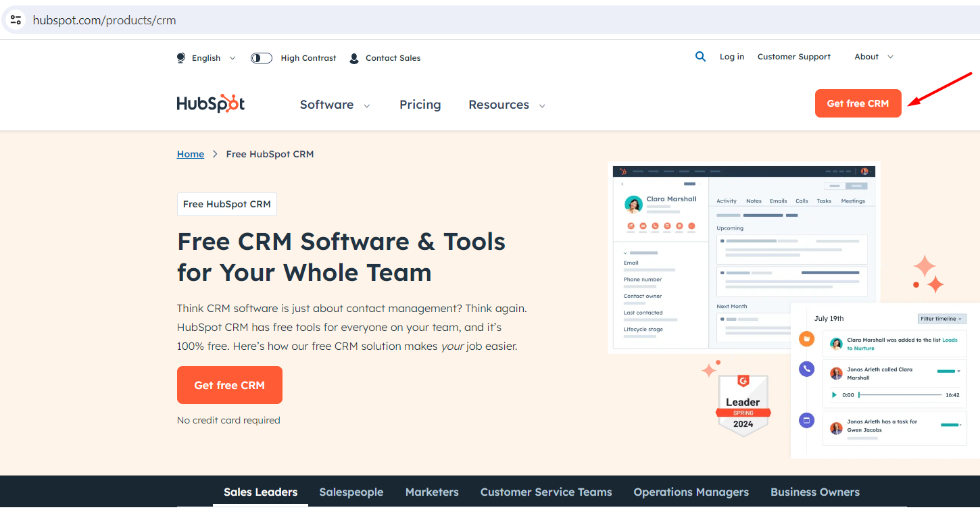Click the Contact Sales person icon
The image size is (980, 514).
click(354, 58)
